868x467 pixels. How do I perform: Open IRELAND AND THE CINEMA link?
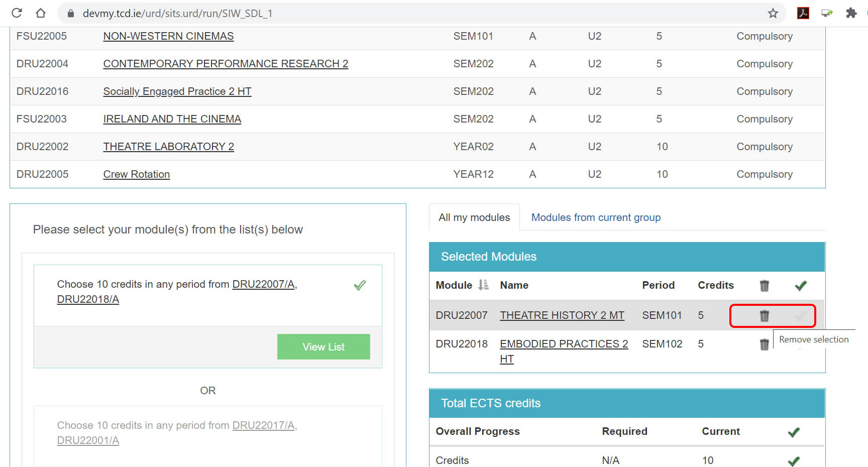pos(172,119)
